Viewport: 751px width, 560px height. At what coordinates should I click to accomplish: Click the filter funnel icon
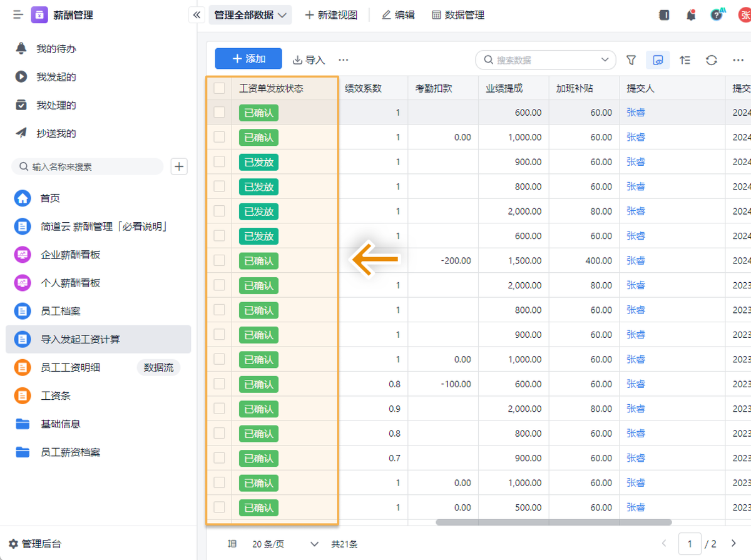[631, 60]
